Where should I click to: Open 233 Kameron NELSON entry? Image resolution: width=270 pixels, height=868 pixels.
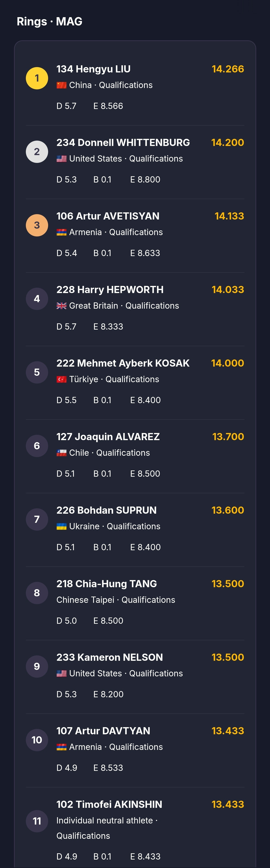(109, 657)
